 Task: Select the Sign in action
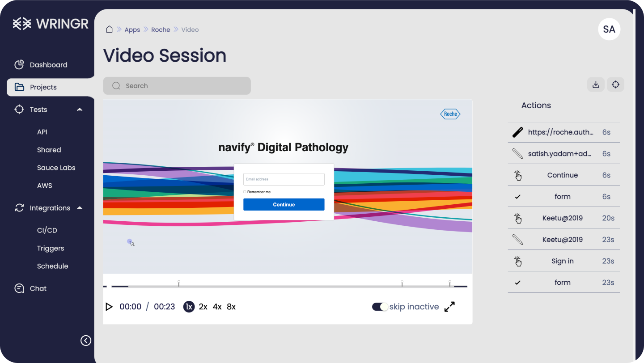564,261
